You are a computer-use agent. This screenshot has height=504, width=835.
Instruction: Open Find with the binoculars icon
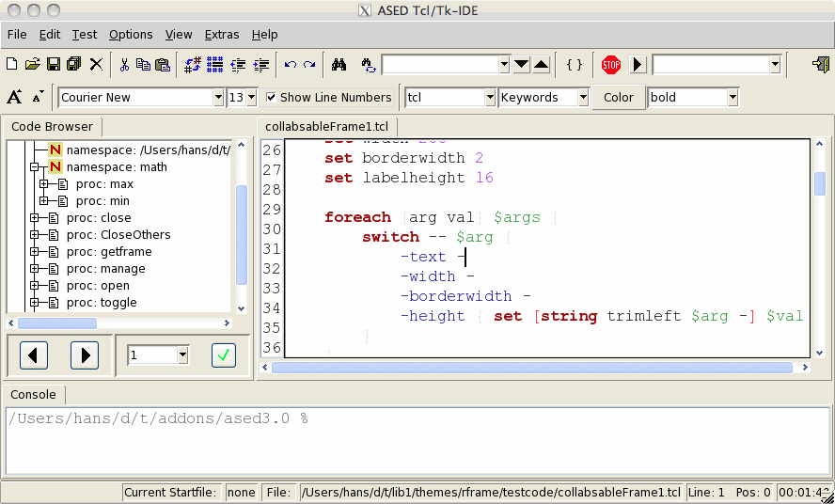[x=339, y=65]
